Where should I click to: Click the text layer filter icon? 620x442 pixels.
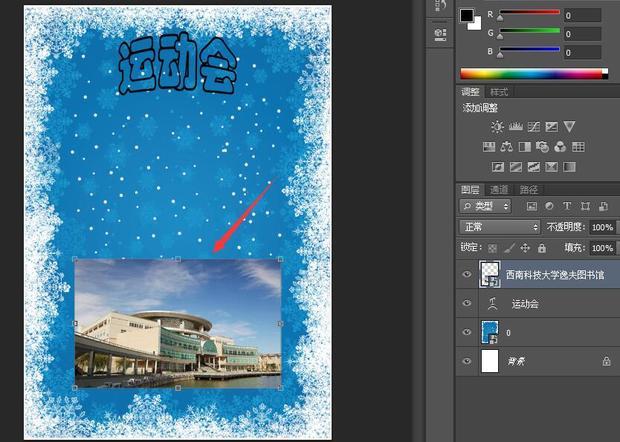point(566,206)
